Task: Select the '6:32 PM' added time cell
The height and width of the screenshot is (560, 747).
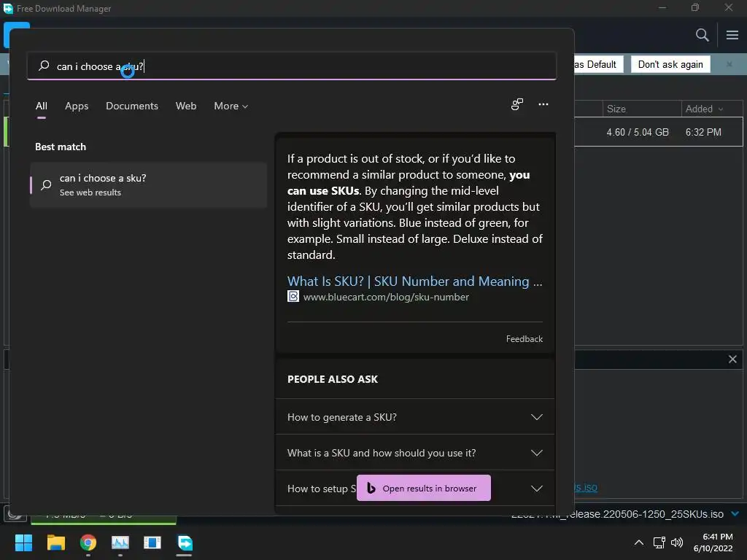Action: [x=703, y=133]
